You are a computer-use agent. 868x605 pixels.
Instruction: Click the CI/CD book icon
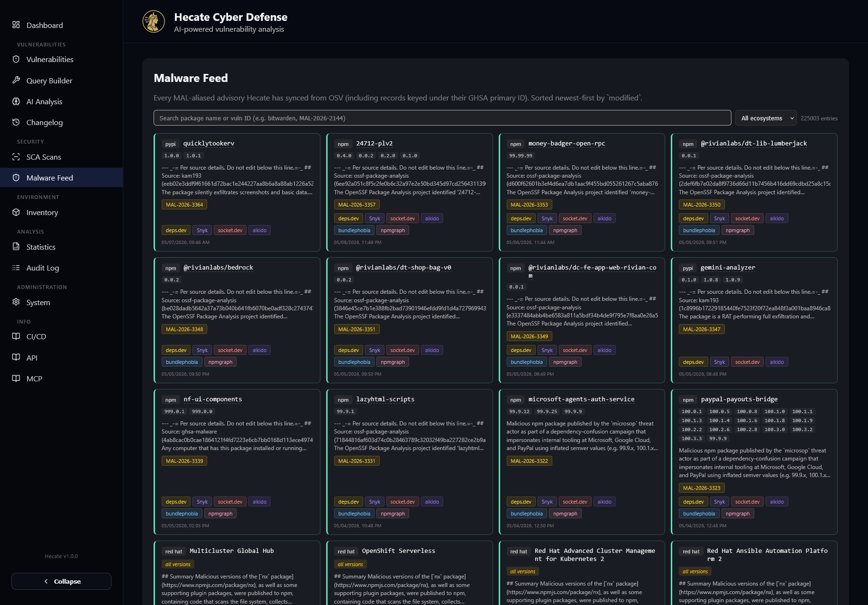(x=16, y=336)
